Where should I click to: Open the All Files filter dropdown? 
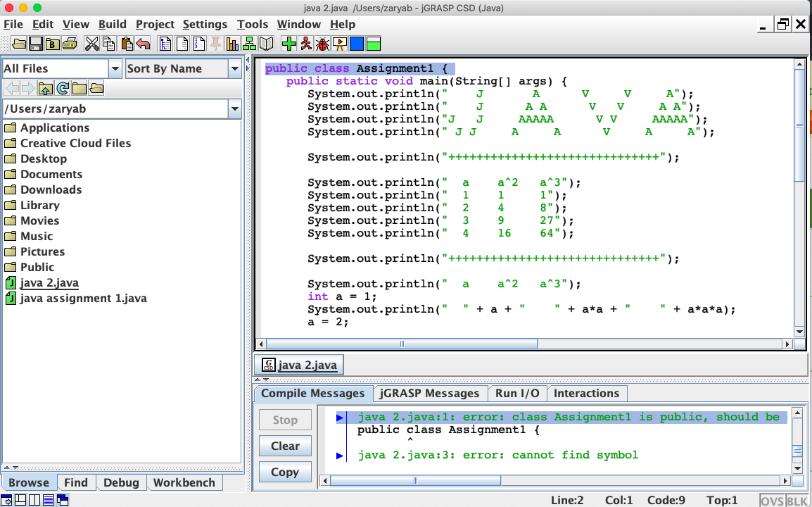(x=115, y=68)
